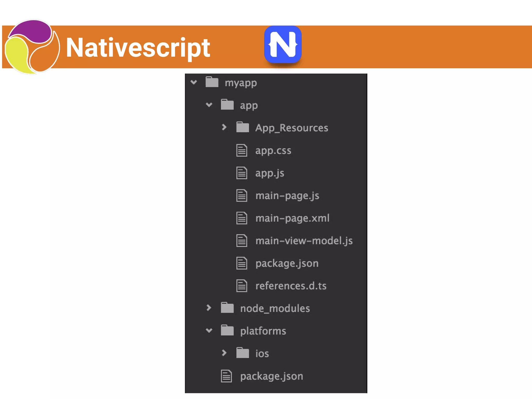This screenshot has width=532, height=399.
Task: Open the package.json name below ios
Action: click(272, 376)
